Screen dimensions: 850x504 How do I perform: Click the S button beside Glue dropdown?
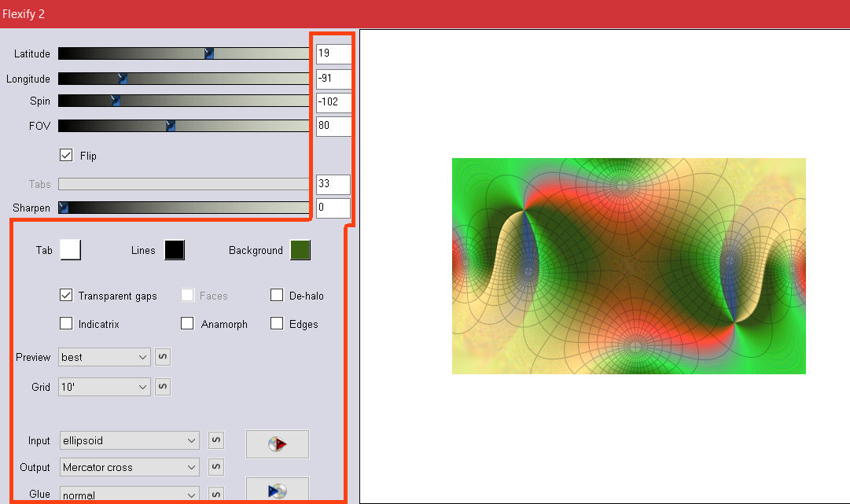click(215, 494)
